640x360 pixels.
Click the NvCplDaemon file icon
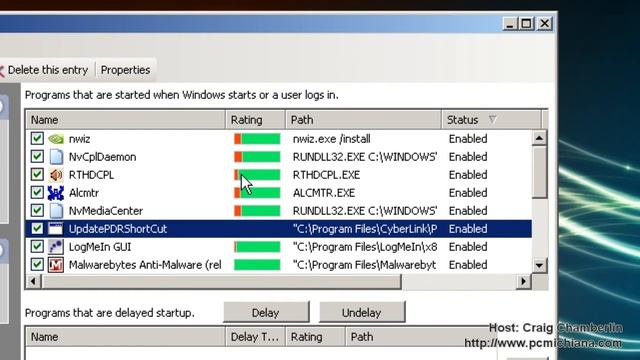pyautogui.click(x=56, y=157)
